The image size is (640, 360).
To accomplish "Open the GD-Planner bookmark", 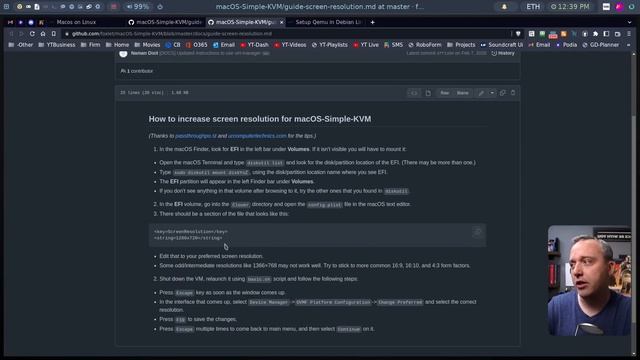I will click(x=600, y=45).
